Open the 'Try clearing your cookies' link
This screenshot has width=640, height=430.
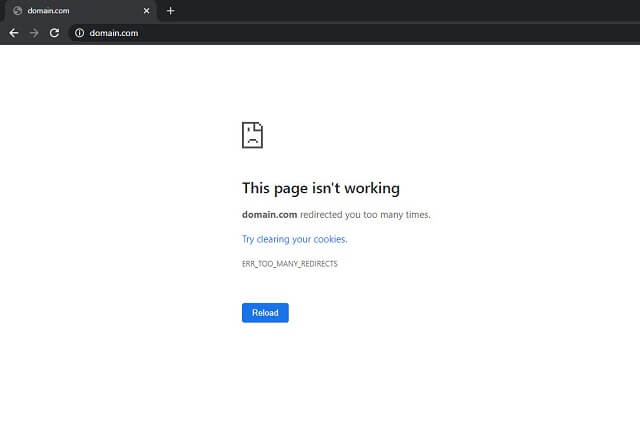pos(295,239)
